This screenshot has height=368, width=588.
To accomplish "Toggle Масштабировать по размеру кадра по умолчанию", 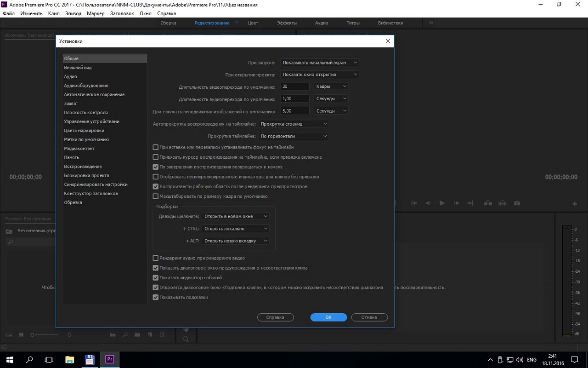I will tap(155, 196).
